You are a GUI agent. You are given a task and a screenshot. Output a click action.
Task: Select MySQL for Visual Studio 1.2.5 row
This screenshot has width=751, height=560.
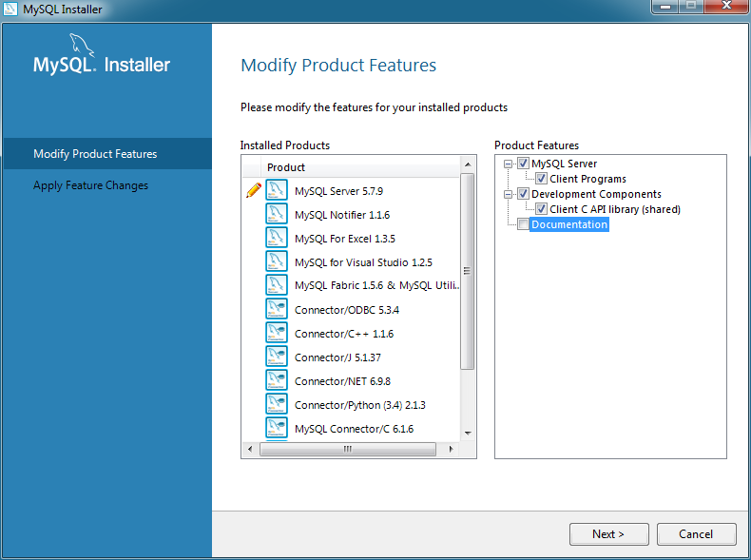(351, 261)
